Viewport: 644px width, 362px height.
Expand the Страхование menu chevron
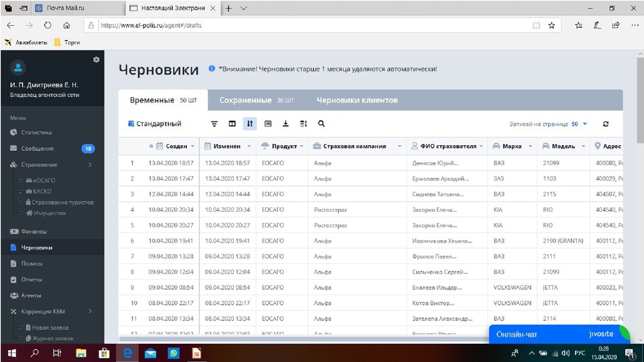(90, 165)
